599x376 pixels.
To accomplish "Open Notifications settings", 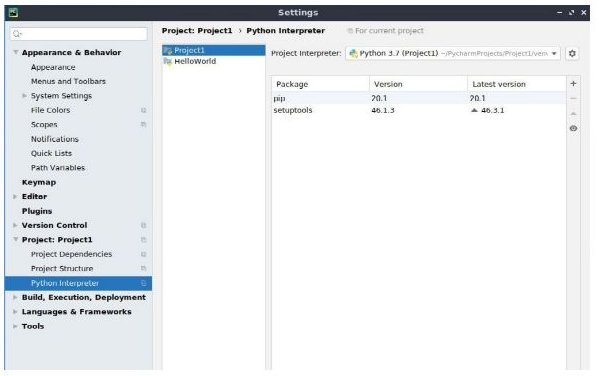I will [55, 139].
